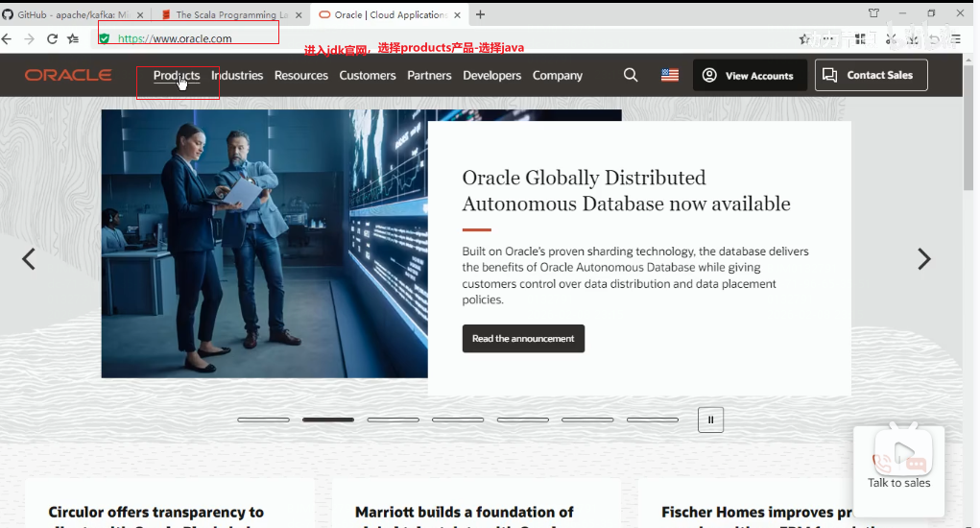
Task: Click Read the announcement button
Action: [523, 339]
